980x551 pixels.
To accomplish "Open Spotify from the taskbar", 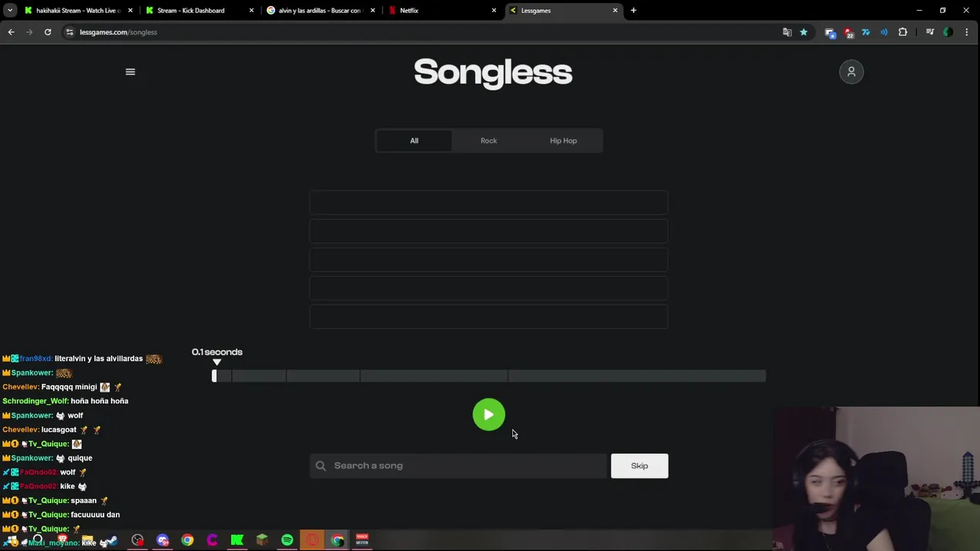I will [287, 540].
